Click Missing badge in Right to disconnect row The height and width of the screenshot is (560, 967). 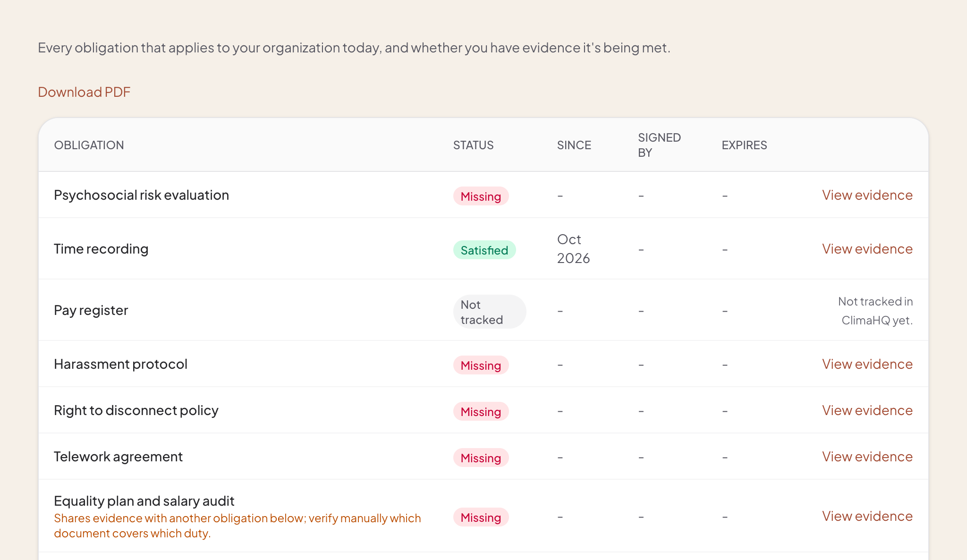[x=481, y=411]
